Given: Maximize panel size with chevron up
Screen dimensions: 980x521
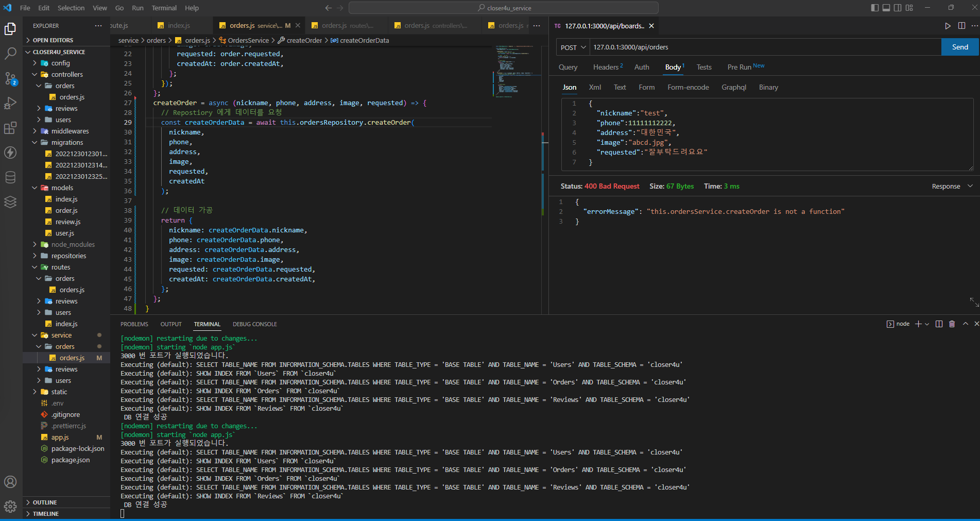Looking at the screenshot, I should click(965, 324).
